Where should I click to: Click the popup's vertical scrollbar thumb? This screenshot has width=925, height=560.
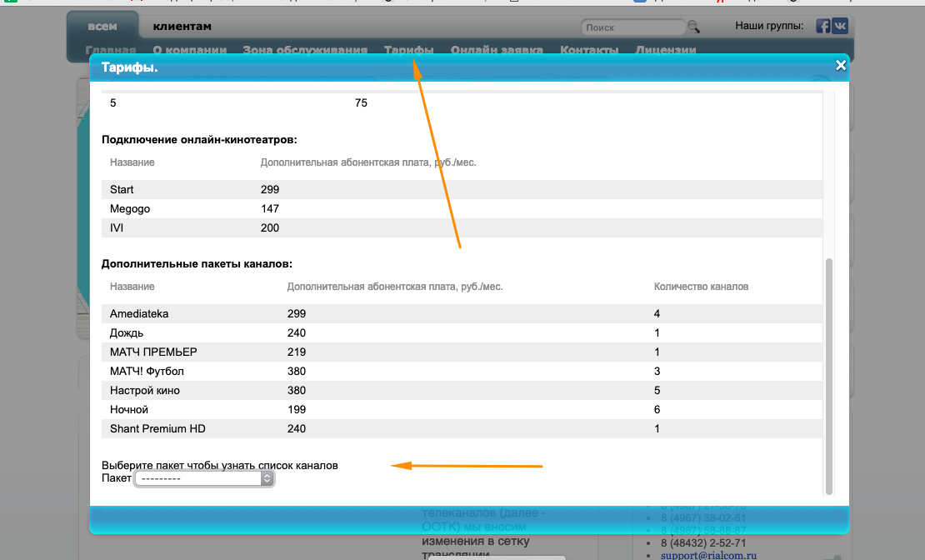(x=829, y=377)
